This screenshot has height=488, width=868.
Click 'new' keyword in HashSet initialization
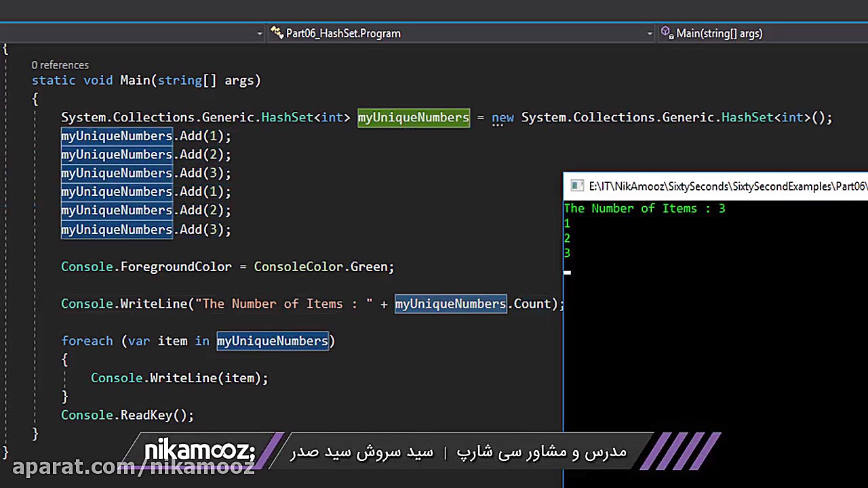tap(502, 118)
